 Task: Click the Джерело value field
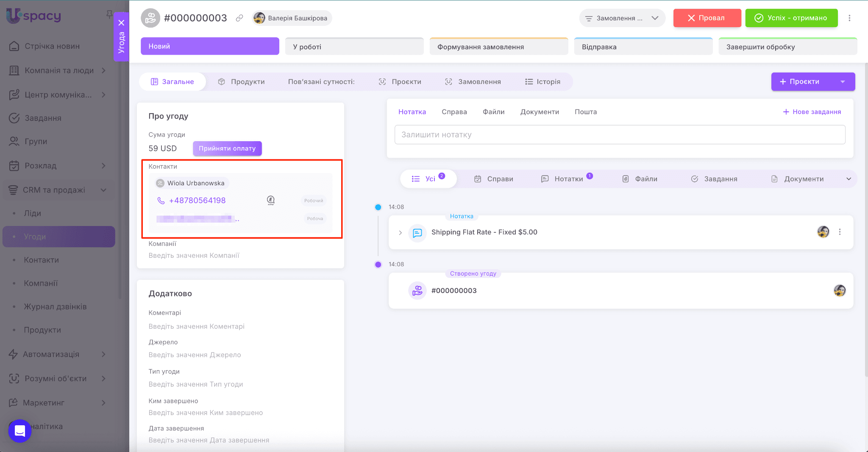point(195,355)
